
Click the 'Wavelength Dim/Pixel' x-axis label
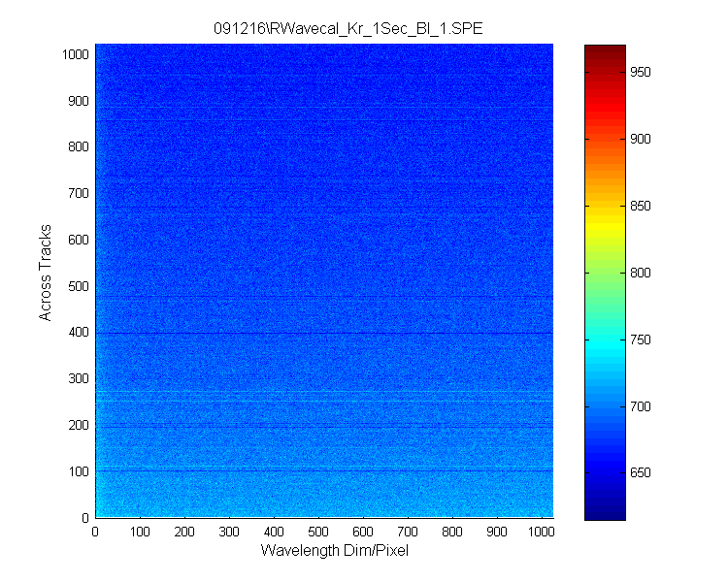[334, 550]
